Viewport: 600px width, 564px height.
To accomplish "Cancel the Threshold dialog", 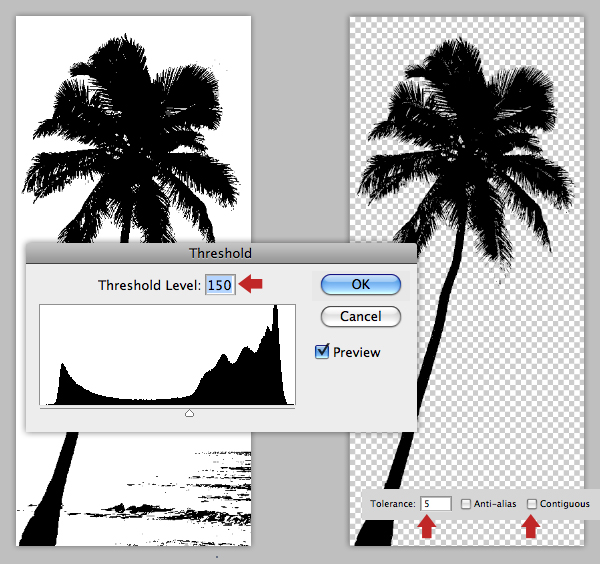I will pyautogui.click(x=361, y=316).
